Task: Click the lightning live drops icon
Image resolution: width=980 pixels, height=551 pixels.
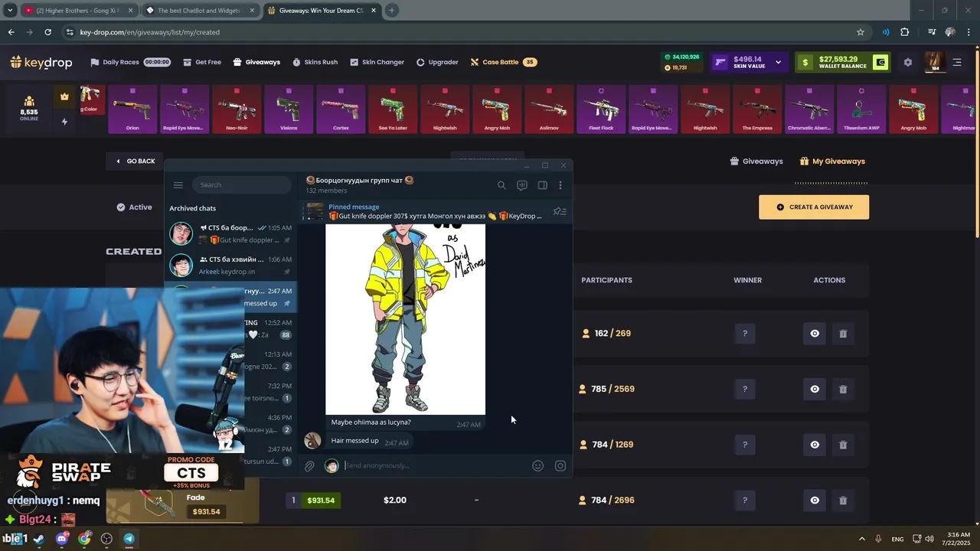Action: [64, 122]
